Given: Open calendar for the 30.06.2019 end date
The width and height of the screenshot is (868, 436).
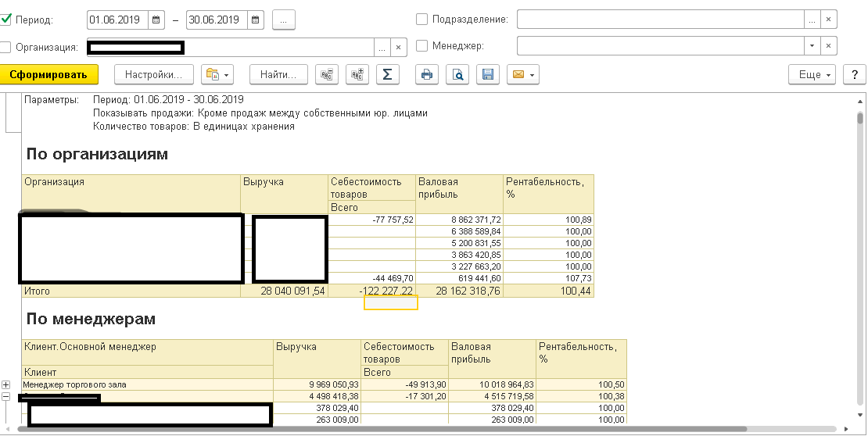Looking at the screenshot, I should pos(255,20).
